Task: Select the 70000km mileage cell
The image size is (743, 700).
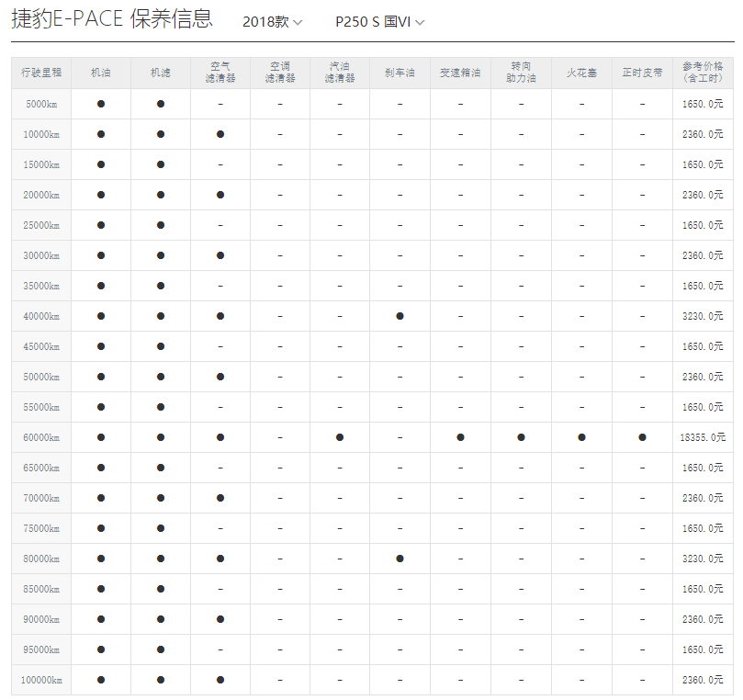Action: [x=41, y=498]
